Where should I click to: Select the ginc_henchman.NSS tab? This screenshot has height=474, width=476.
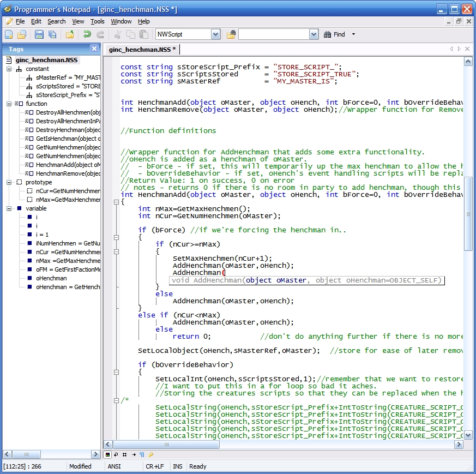pos(142,50)
